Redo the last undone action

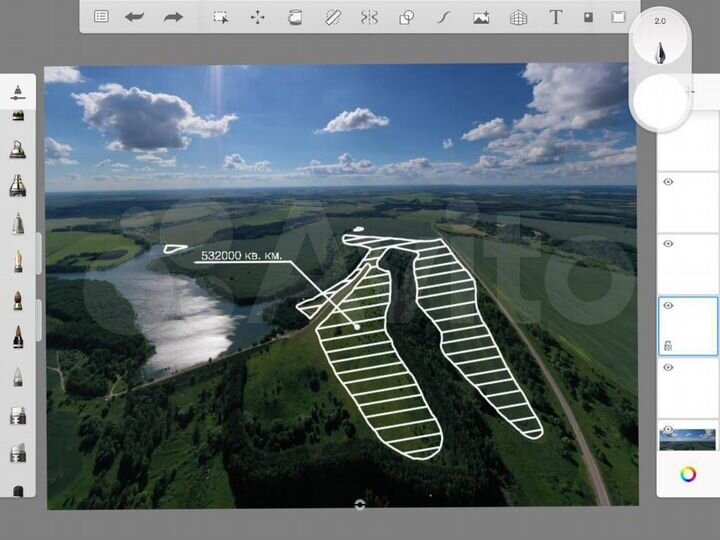point(173,17)
